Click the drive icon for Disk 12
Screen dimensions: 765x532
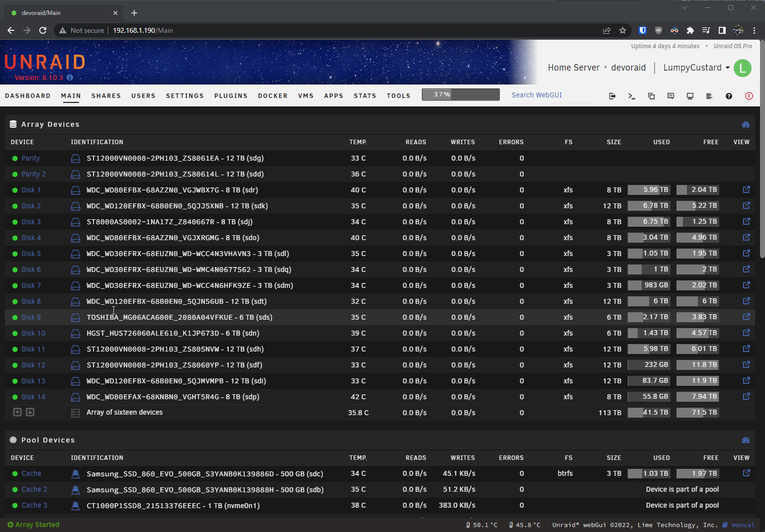[x=76, y=365]
